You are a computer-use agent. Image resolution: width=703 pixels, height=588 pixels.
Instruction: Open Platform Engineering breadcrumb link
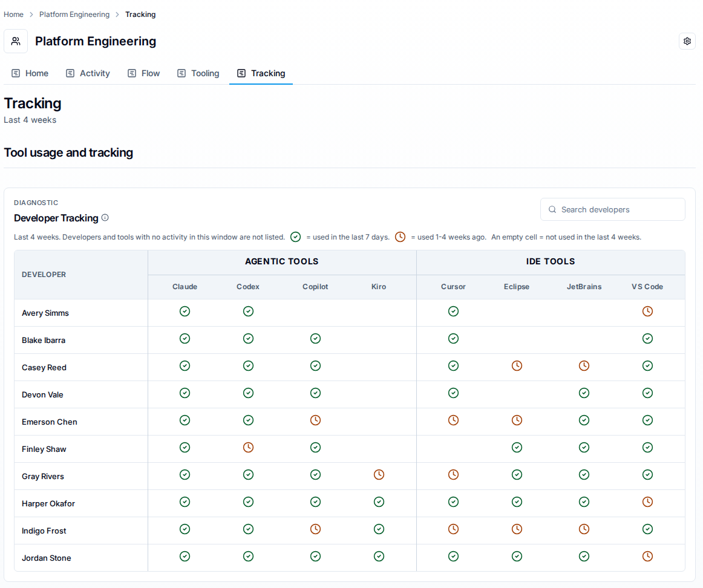[74, 15]
